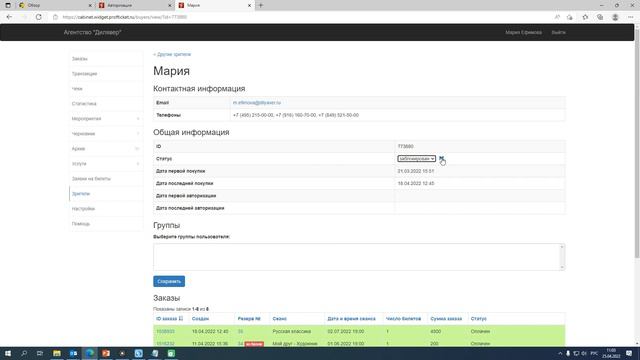Open Чеки in sidebar menu
The image size is (640, 360).
click(106, 89)
